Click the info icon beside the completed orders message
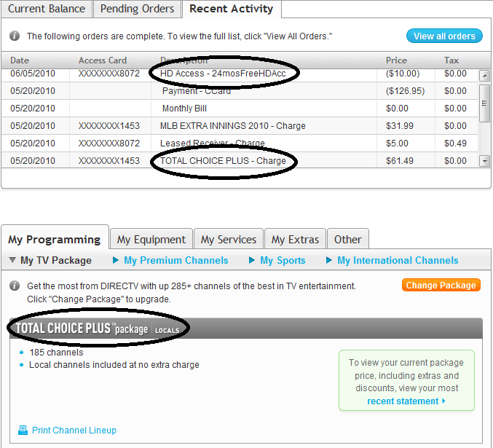This screenshot has width=493, height=448. point(15,36)
